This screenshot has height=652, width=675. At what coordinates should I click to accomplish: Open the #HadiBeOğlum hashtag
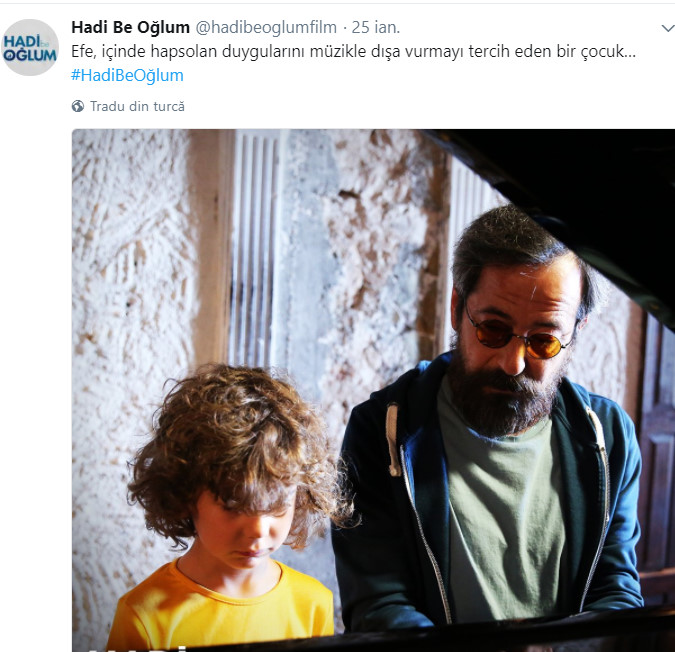click(127, 75)
